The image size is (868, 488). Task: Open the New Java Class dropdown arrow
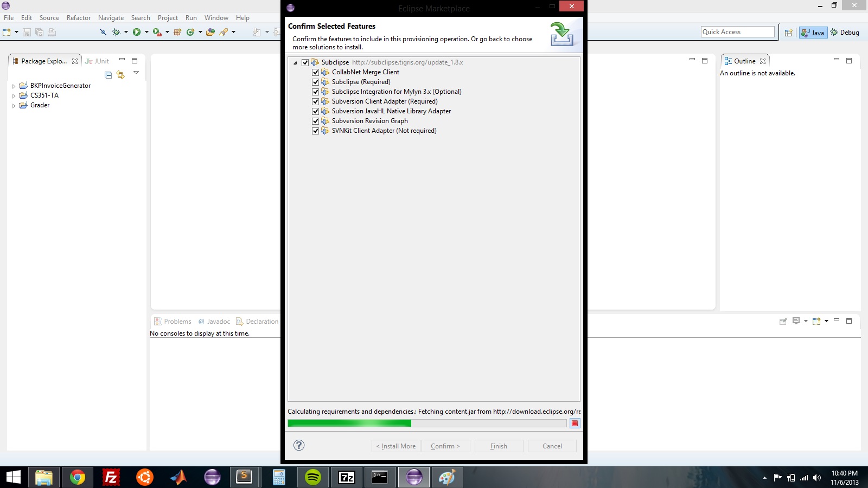(x=200, y=32)
